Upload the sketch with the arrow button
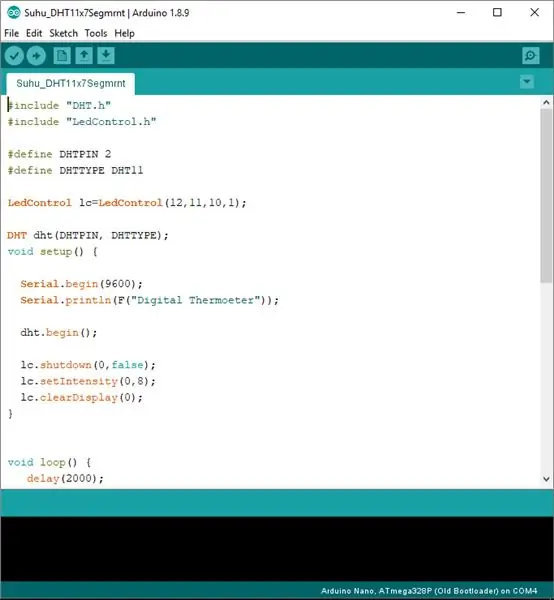Image resolution: width=554 pixels, height=600 pixels. 36,56
